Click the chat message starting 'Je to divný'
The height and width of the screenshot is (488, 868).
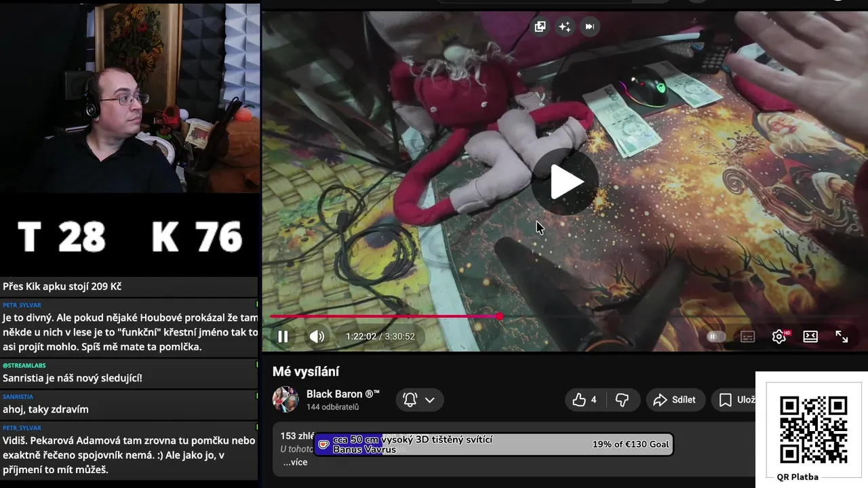click(130, 332)
